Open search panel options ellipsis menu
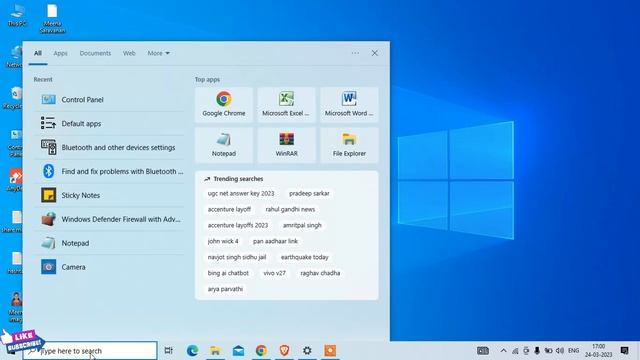This screenshot has width=640, height=360. [x=355, y=53]
